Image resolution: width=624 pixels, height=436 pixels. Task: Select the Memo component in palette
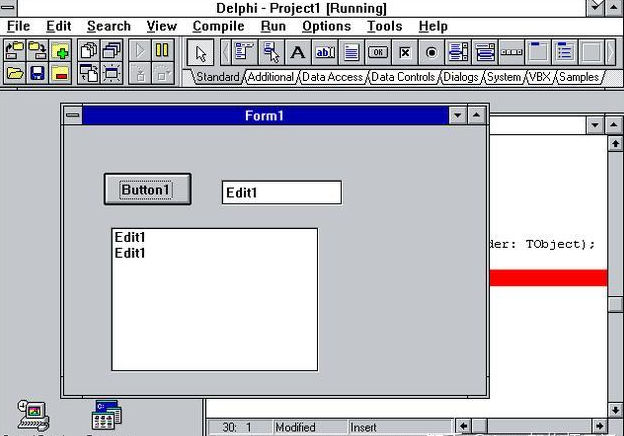click(x=351, y=52)
